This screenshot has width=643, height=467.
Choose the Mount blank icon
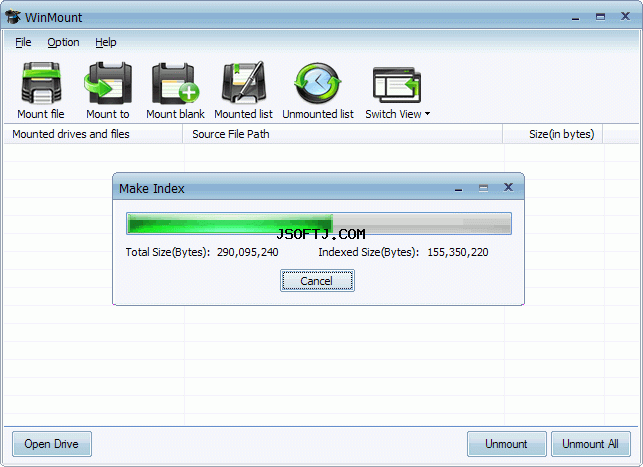coord(175,83)
